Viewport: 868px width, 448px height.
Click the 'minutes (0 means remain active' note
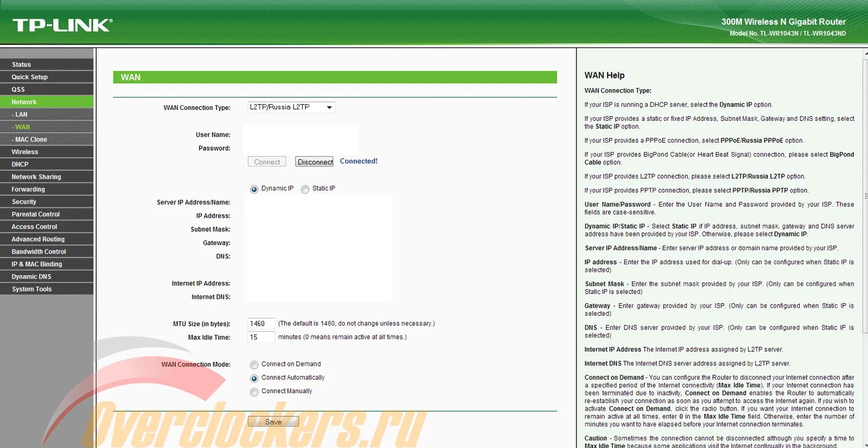tap(343, 337)
